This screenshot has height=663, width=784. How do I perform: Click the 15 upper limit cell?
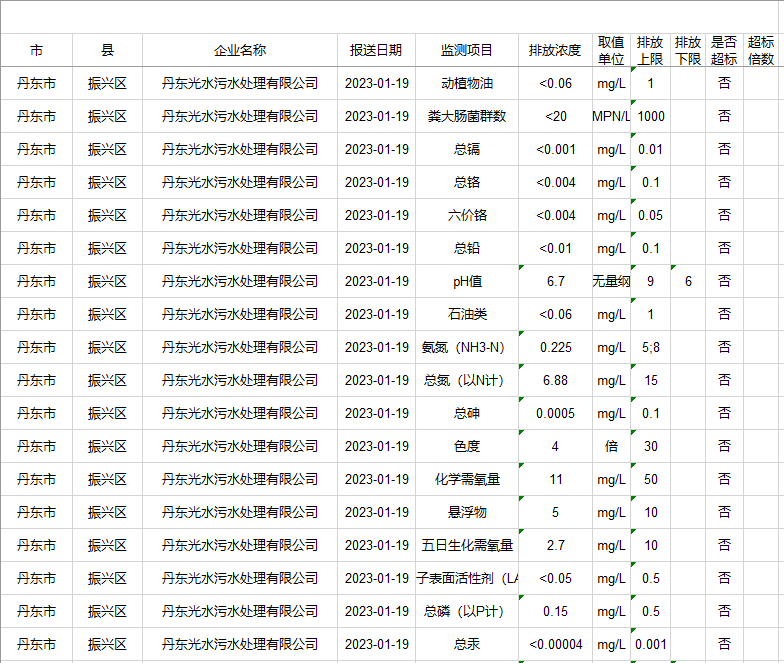[650, 380]
